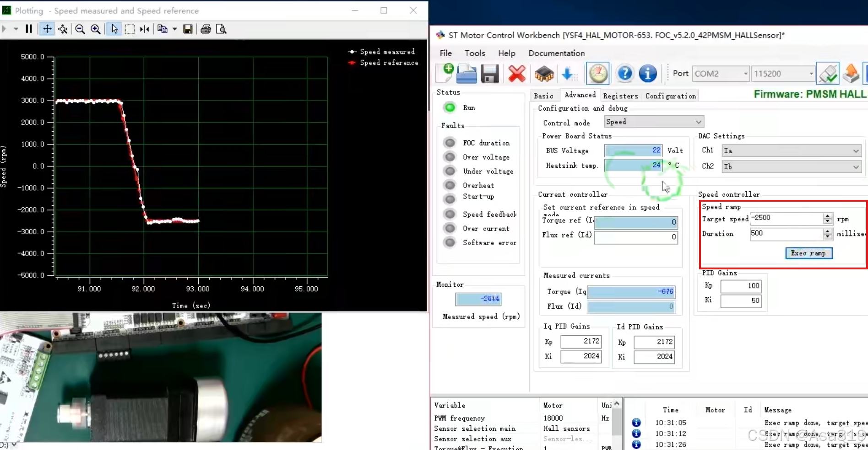868x450 pixels.
Task: Create a new project in Motor Control Workbench
Action: click(x=445, y=73)
